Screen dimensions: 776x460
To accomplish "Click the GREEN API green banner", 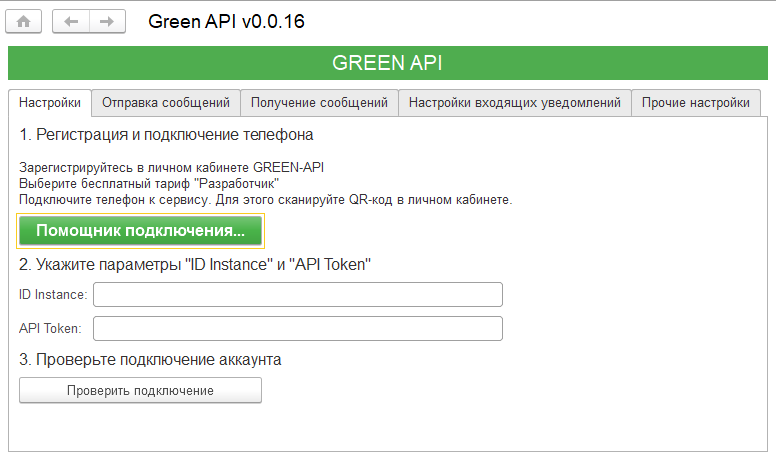I will [x=388, y=63].
